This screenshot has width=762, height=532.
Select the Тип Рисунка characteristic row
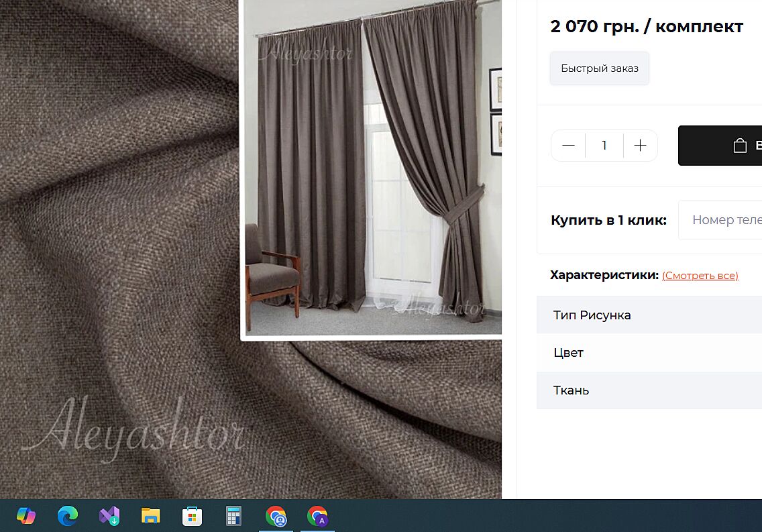[x=649, y=315]
